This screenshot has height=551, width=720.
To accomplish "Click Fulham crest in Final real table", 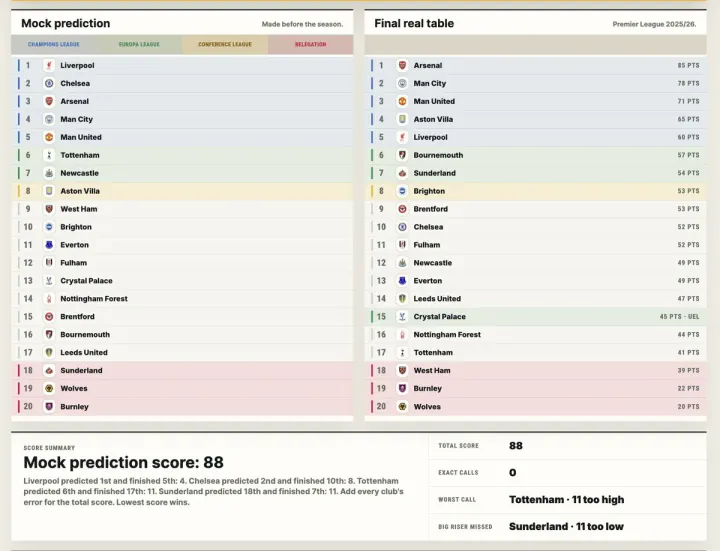I will [x=402, y=245].
